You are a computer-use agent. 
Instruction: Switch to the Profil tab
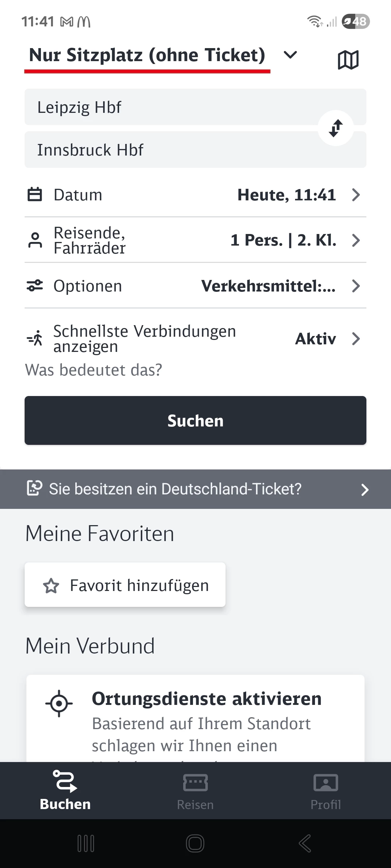point(325,791)
